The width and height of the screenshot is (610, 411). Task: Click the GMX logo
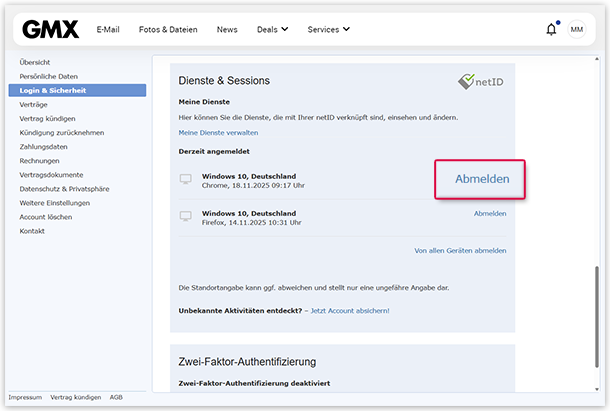(x=50, y=29)
